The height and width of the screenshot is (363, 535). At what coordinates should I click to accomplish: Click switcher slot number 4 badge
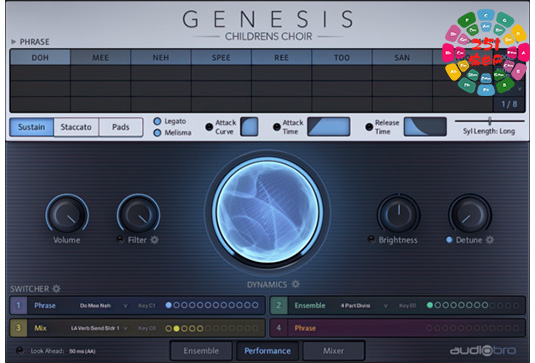point(279,328)
